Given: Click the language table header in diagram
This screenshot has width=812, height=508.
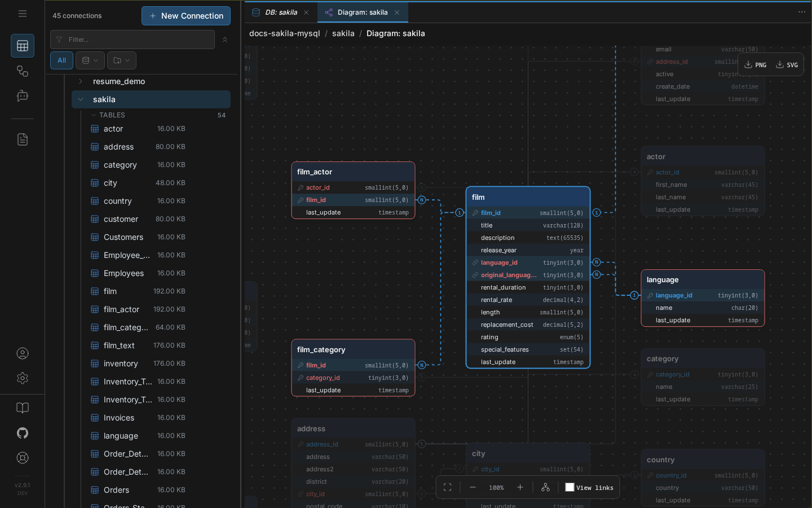Looking at the screenshot, I should [x=703, y=280].
